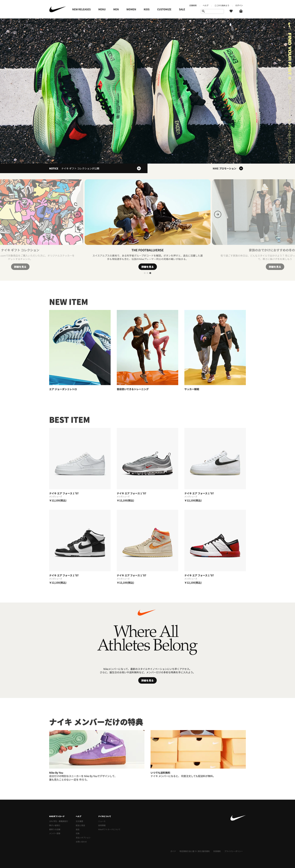Click the white swoosh logo in footer
Image resolution: width=295 pixels, height=868 pixels.
click(238, 818)
